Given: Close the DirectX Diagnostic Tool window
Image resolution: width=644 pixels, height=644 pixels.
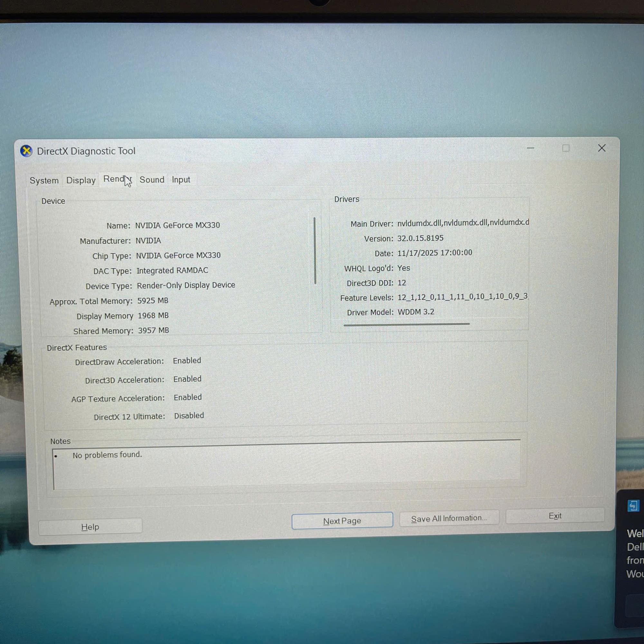Looking at the screenshot, I should [x=602, y=148].
